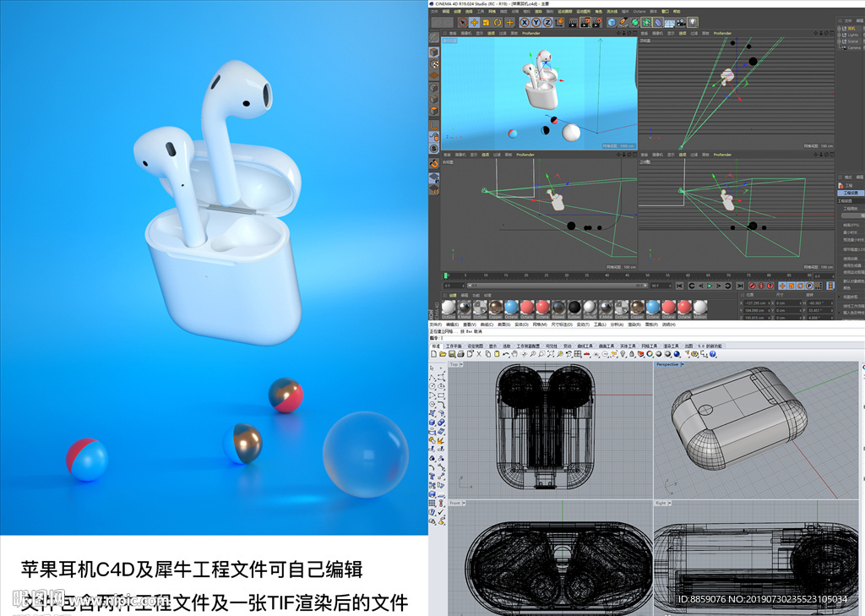The width and height of the screenshot is (865, 616).
Task: Select the Move tool in Cinema 4D toolbar
Action: [x=475, y=22]
